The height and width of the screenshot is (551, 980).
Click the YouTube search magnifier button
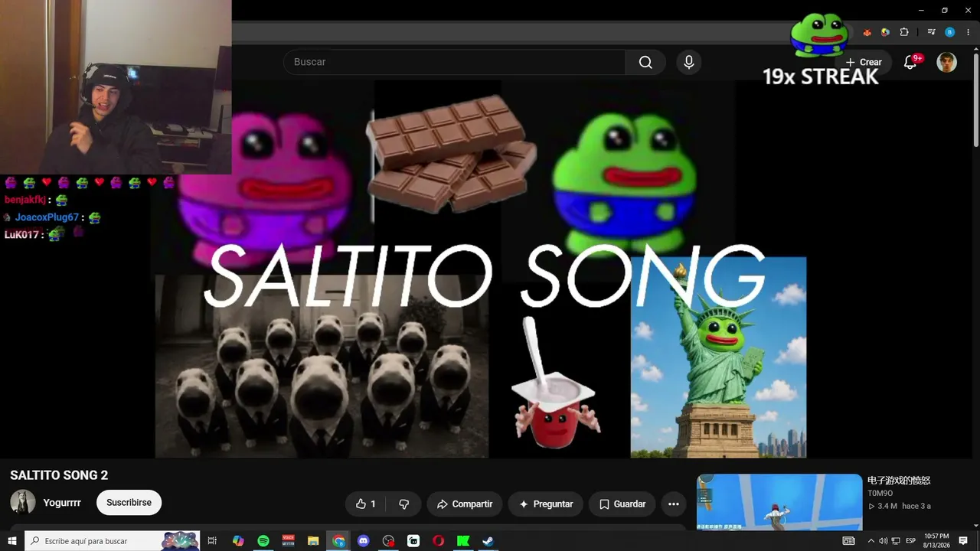[x=645, y=62]
